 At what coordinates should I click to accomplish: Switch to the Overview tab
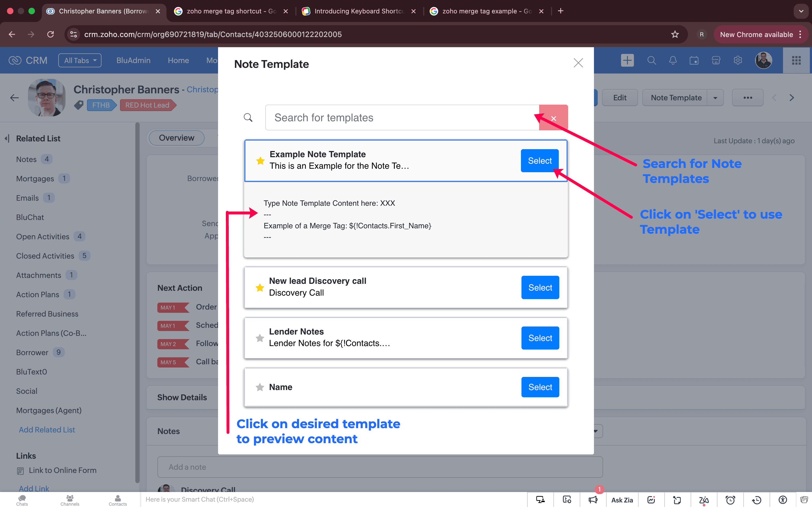(x=176, y=138)
